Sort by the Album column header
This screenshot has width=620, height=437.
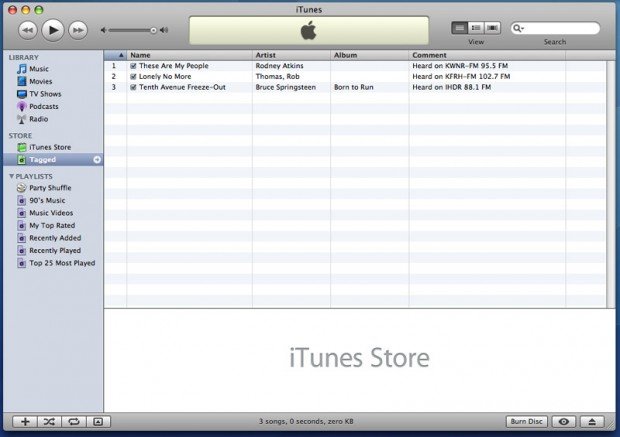pyautogui.click(x=370, y=55)
